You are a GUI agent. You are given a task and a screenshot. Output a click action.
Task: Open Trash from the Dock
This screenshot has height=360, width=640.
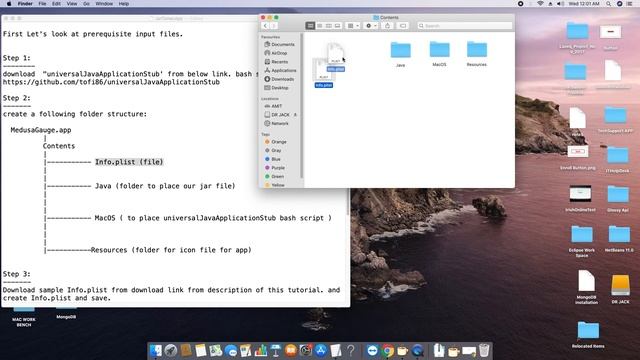(x=484, y=351)
